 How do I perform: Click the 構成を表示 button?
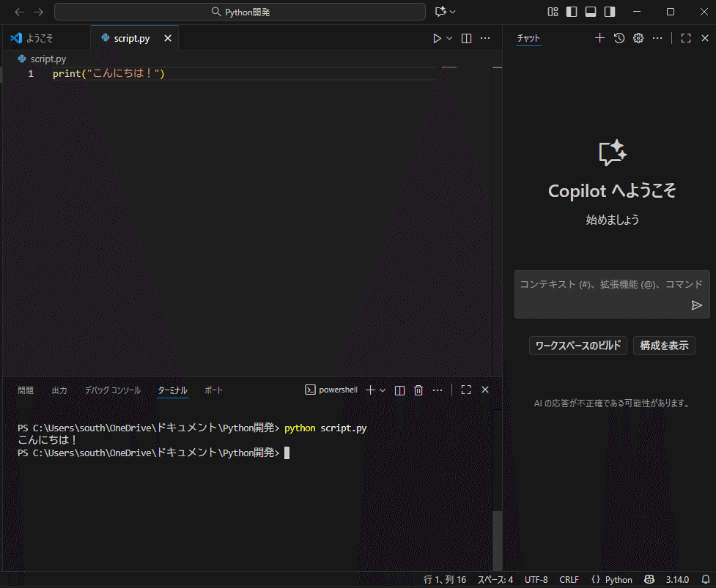[x=664, y=345]
